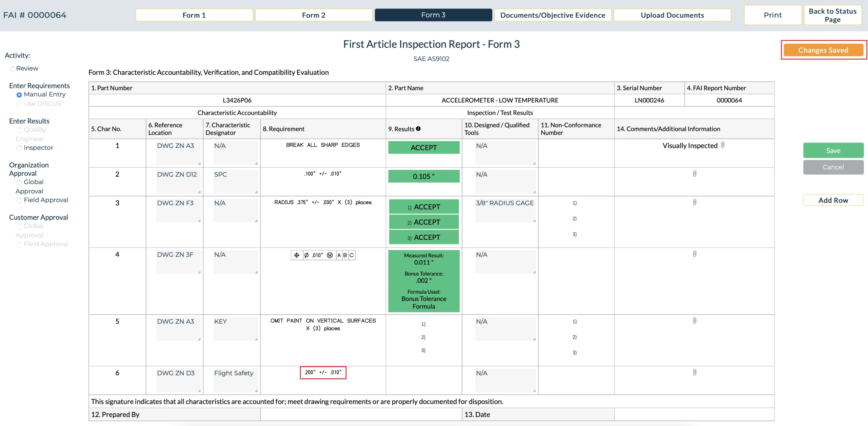Click the result slot 1) in row 5
868x426 pixels.
423,324
